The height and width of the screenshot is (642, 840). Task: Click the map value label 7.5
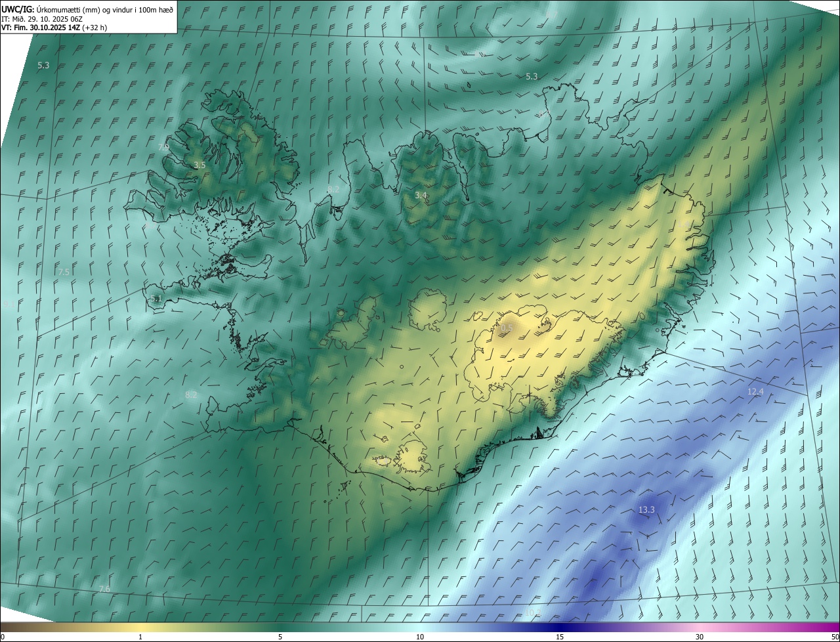[x=64, y=272]
